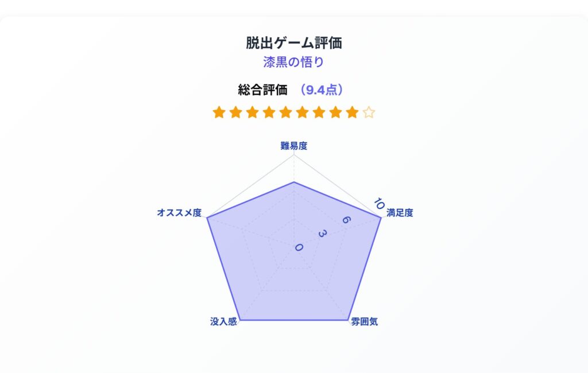This screenshot has width=588, height=373.
Task: Click the 脱出ゲーム評価 heading
Action: [293, 42]
